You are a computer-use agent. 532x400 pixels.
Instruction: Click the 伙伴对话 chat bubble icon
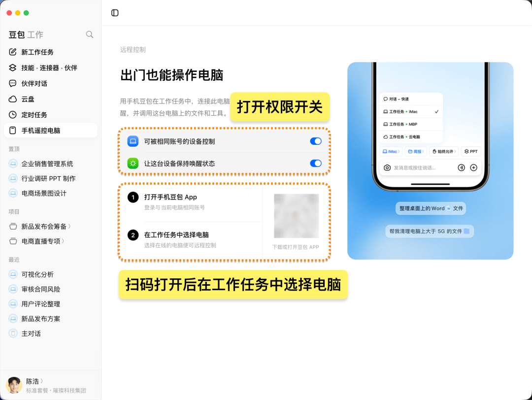pos(12,83)
